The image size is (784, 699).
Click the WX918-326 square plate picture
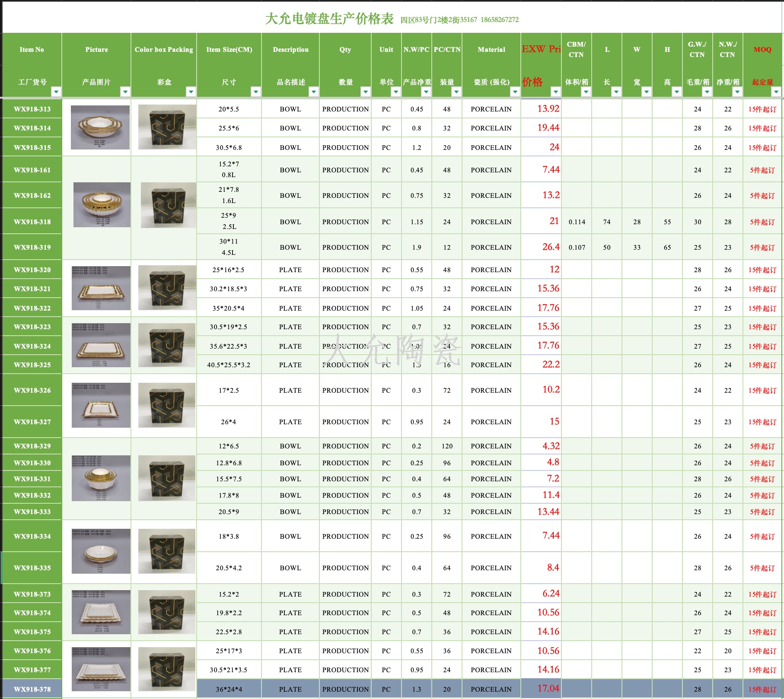coord(101,405)
